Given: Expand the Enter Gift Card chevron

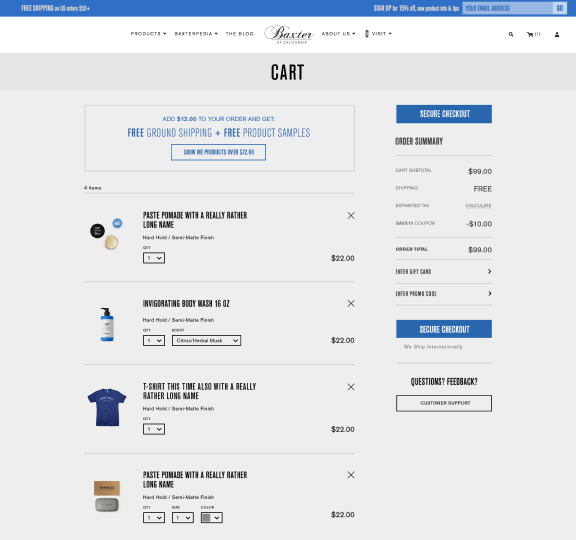Looking at the screenshot, I should coord(489,271).
